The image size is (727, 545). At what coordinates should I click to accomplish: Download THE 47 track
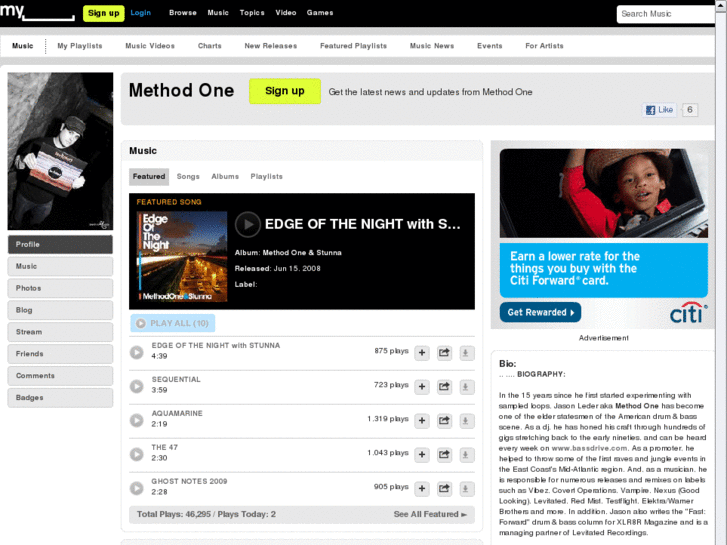click(x=466, y=455)
